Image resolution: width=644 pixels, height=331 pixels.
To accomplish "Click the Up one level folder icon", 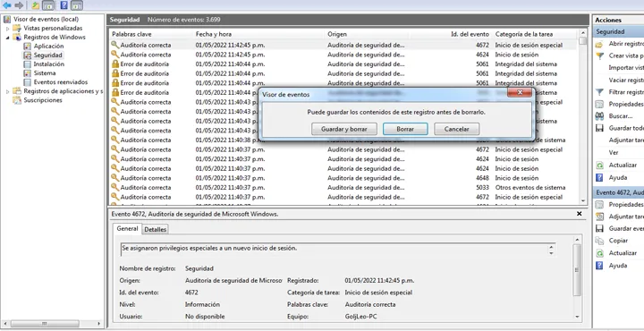I will point(36,5).
